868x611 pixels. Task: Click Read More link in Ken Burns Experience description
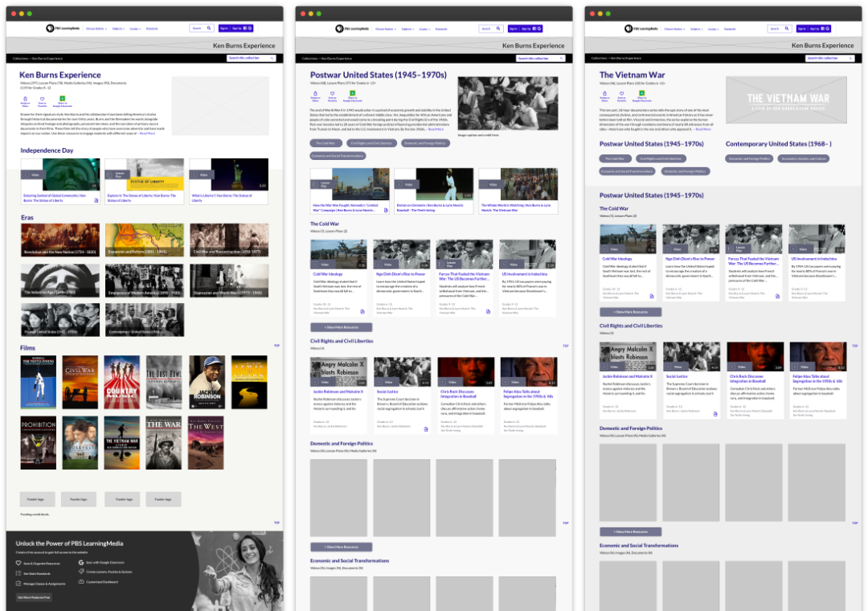(x=147, y=133)
